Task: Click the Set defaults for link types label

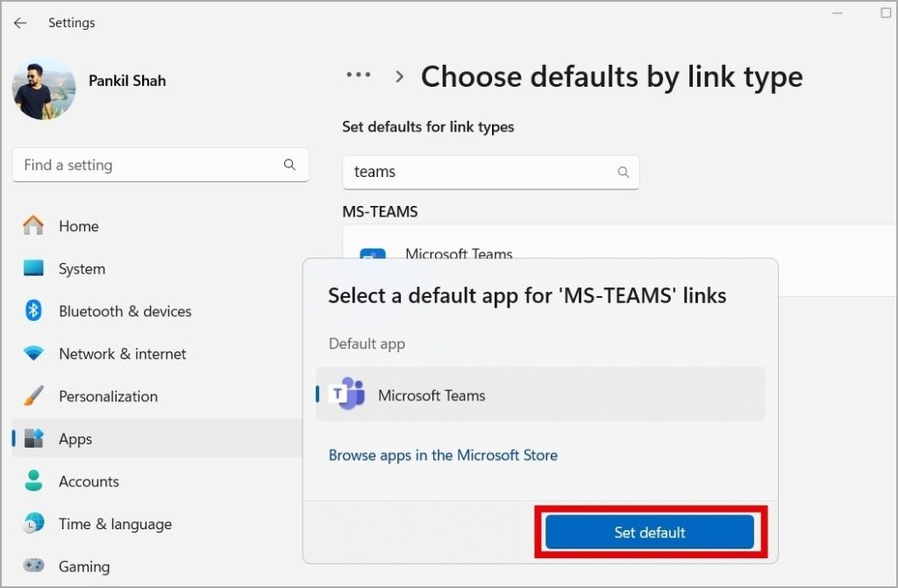Action: click(x=428, y=126)
